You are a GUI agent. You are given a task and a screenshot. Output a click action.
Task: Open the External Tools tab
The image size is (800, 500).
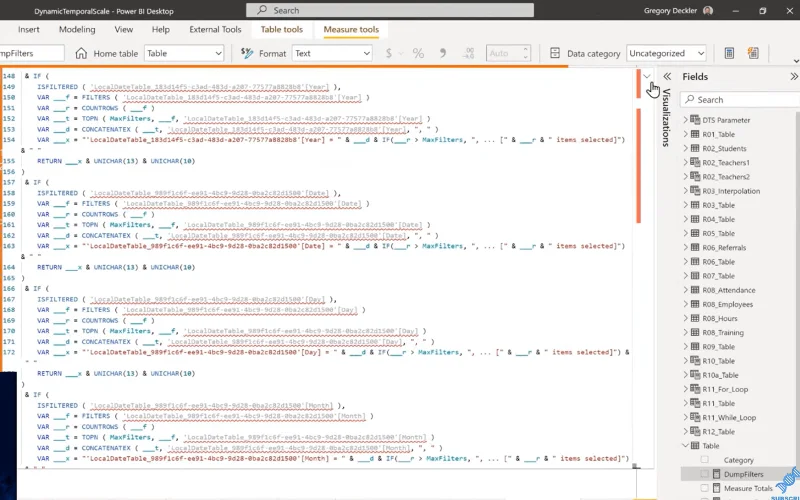pos(215,30)
